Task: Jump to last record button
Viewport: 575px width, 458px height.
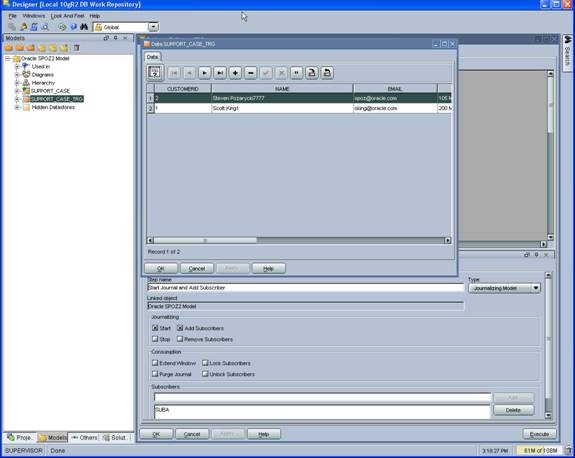Action: (220, 73)
